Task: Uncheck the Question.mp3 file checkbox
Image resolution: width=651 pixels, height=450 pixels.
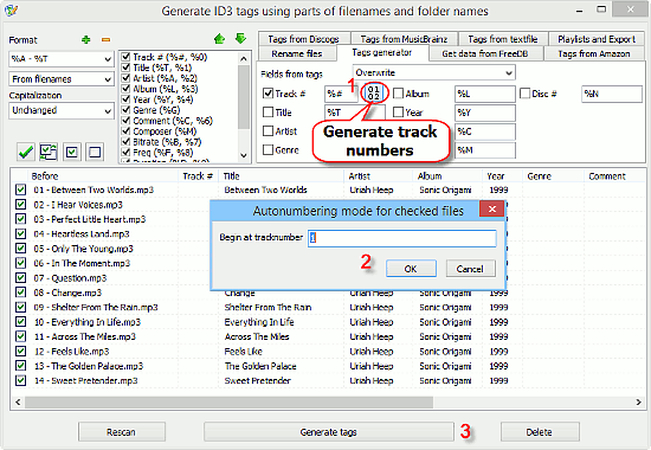Action: (x=21, y=278)
